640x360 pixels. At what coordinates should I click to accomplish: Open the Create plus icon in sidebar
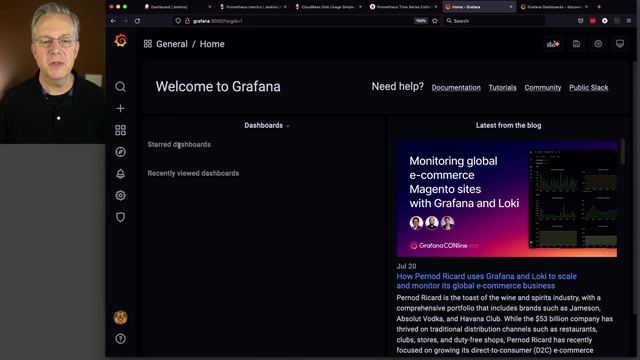click(x=120, y=108)
